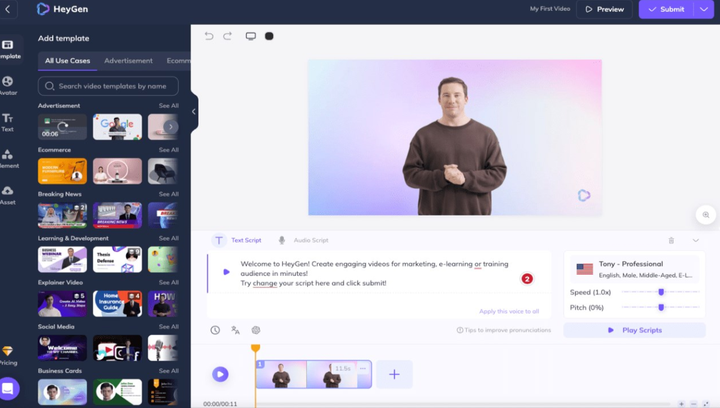Image resolution: width=720 pixels, height=408 pixels.
Task: Fit timeline to screen icon
Action: tap(706, 404)
